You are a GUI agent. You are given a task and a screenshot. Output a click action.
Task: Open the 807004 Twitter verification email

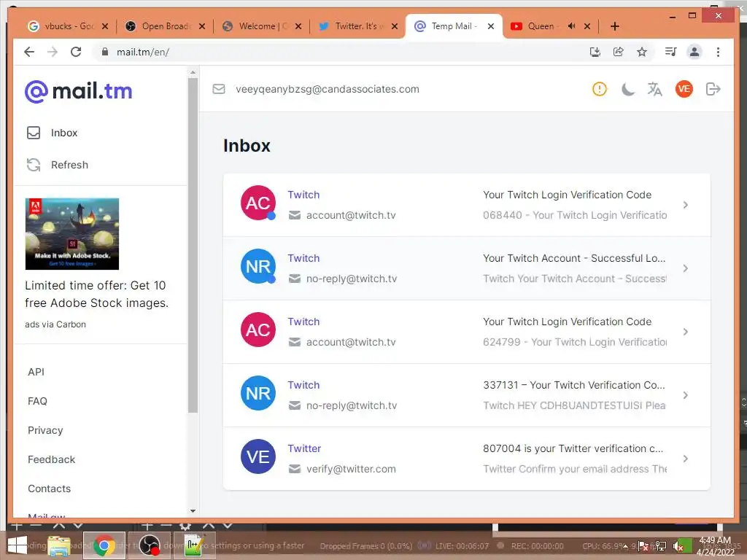click(466, 459)
